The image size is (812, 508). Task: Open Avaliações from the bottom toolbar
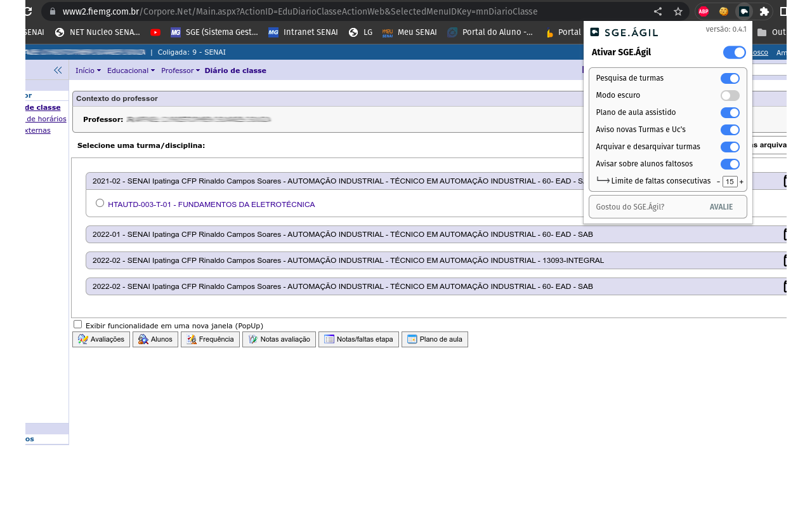(x=101, y=340)
